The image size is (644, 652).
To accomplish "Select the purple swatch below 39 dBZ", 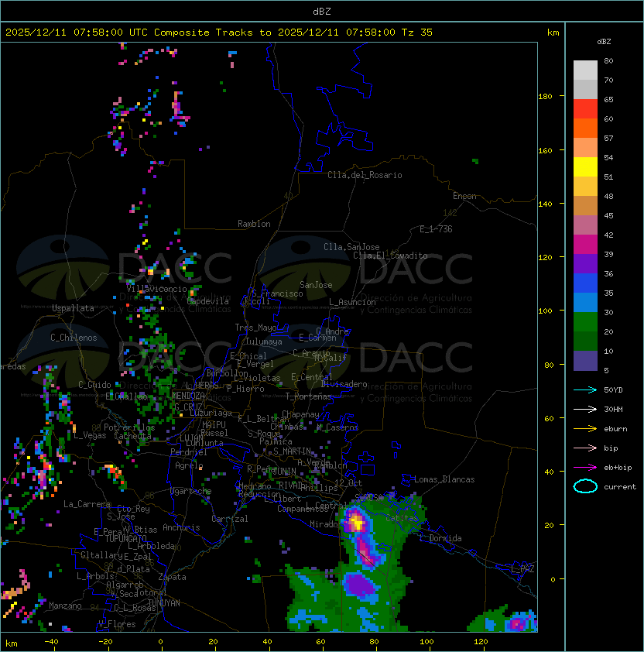I will (585, 263).
